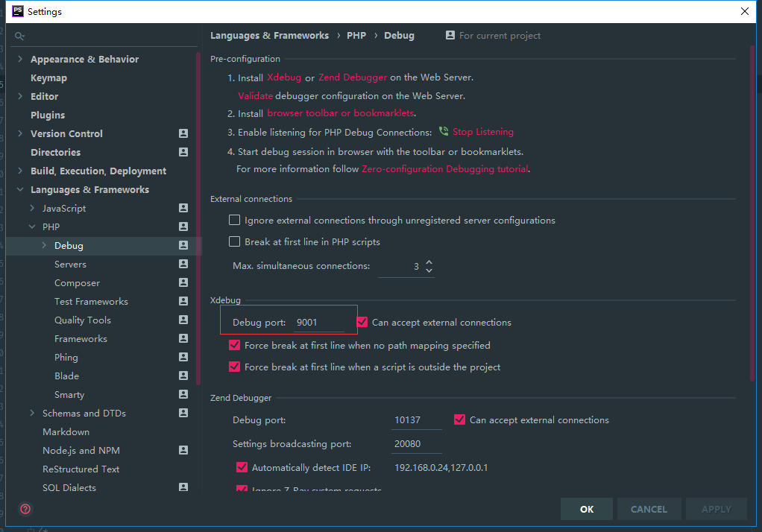Open browser toolbar or bookmarklets link
The image size is (762, 532).
(x=341, y=113)
